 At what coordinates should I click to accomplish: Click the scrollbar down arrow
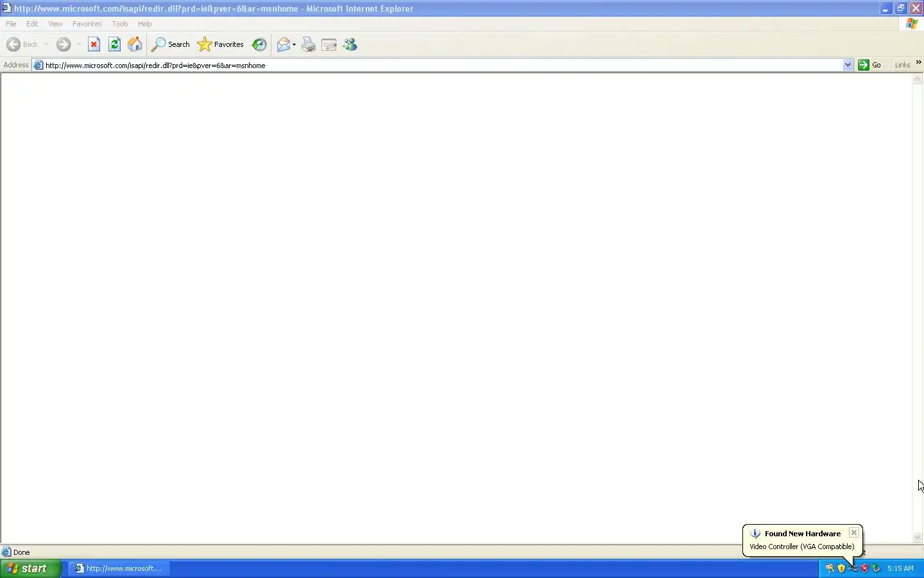coord(918,538)
